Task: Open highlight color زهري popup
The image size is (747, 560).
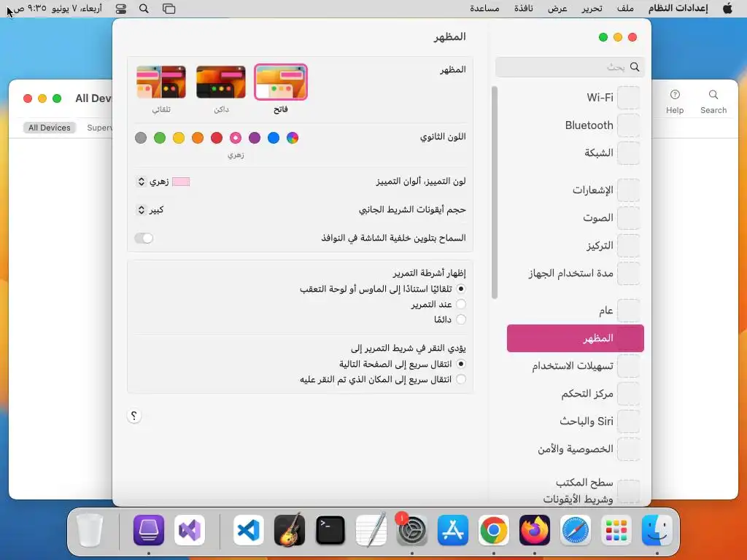Action: click(163, 182)
